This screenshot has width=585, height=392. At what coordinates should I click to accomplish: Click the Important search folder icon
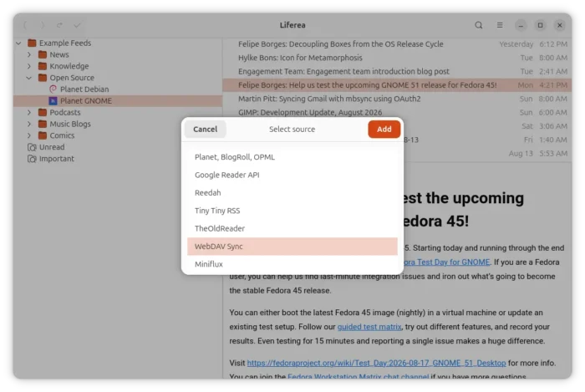tap(32, 159)
